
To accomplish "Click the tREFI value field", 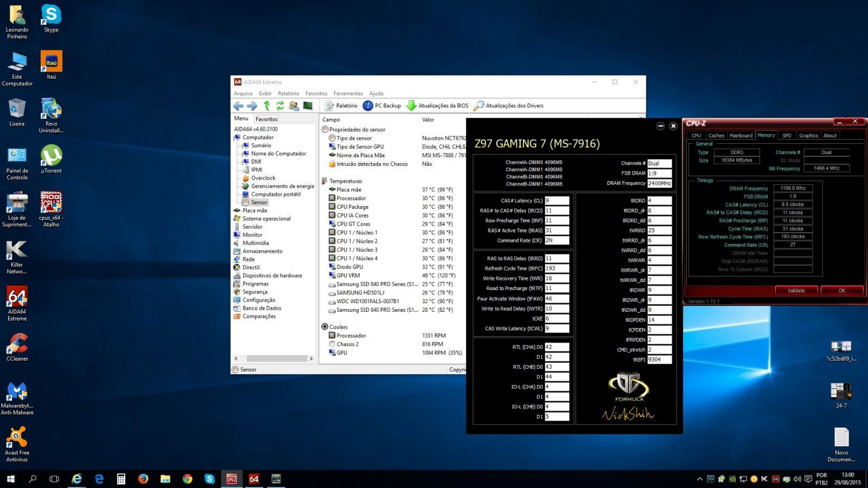I will (659, 359).
